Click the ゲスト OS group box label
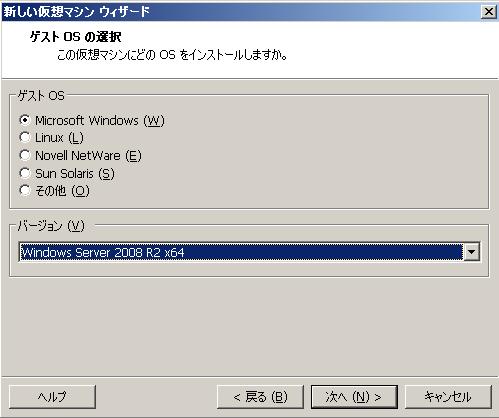 click(41, 96)
